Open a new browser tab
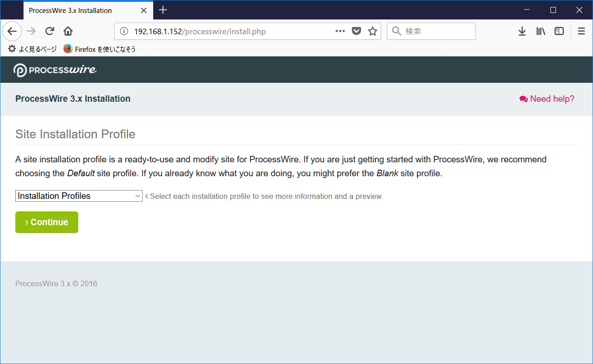The width and height of the screenshot is (593, 364). [x=162, y=10]
